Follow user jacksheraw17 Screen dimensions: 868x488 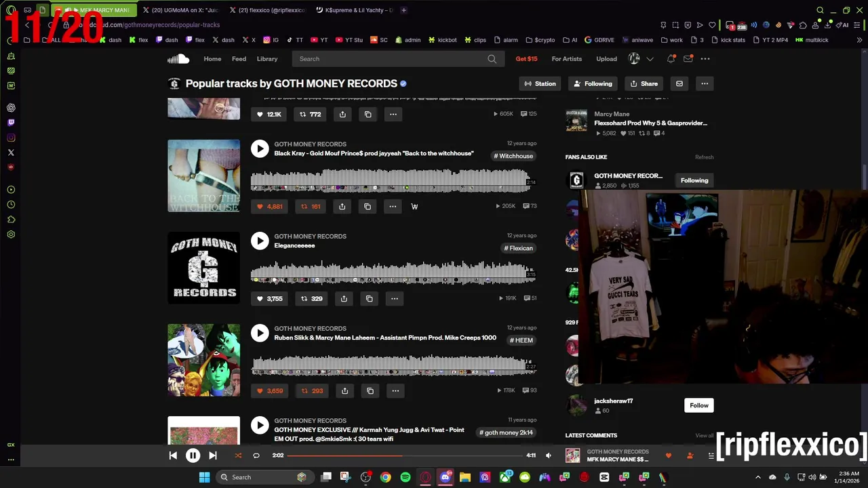click(x=699, y=405)
